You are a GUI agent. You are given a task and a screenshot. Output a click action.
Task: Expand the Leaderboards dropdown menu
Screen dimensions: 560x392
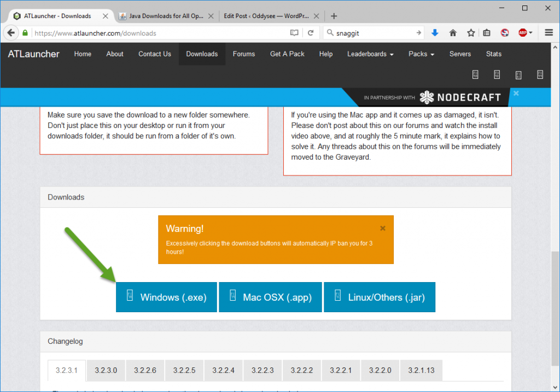[370, 54]
